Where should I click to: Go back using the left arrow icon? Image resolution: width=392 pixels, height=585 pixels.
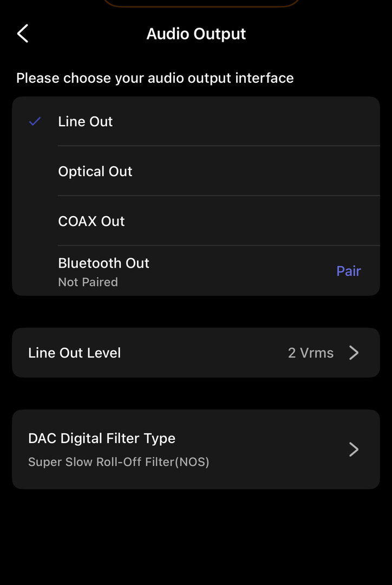(22, 34)
